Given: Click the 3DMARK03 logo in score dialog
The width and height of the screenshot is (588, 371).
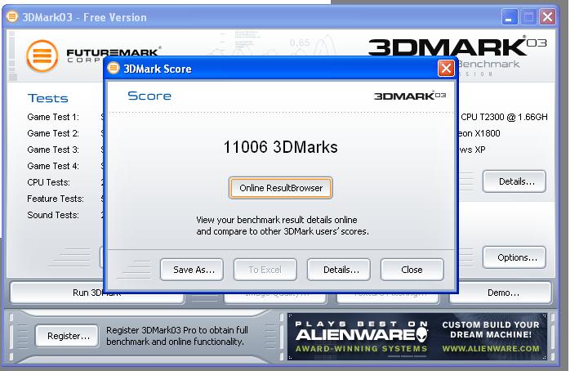Looking at the screenshot, I should [x=410, y=96].
